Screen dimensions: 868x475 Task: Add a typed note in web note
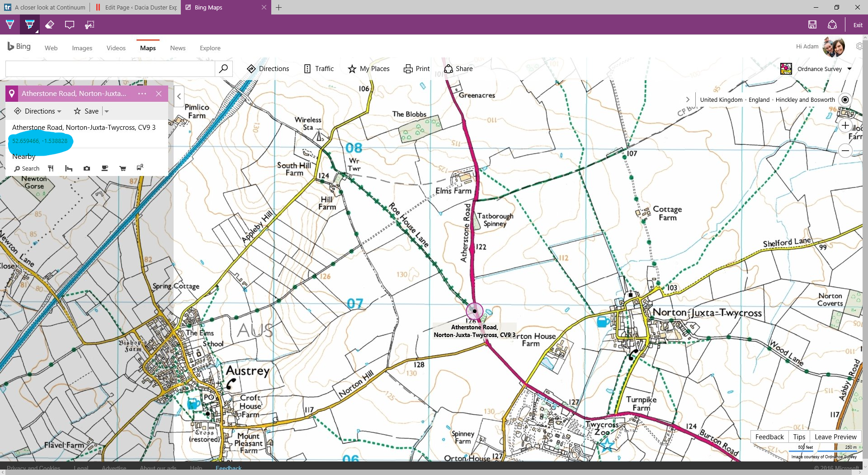click(x=70, y=25)
